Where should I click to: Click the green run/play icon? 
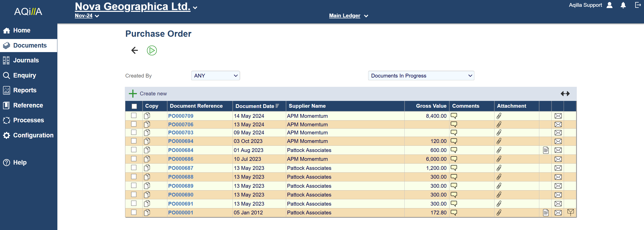(152, 51)
